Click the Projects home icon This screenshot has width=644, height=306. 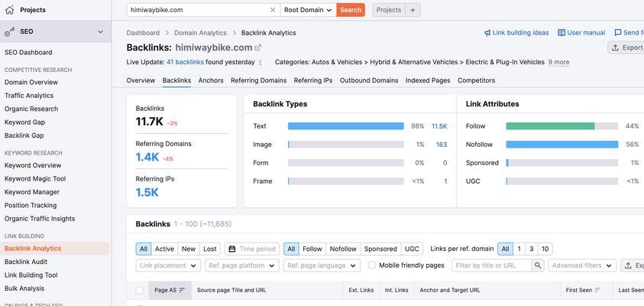[x=9, y=10]
